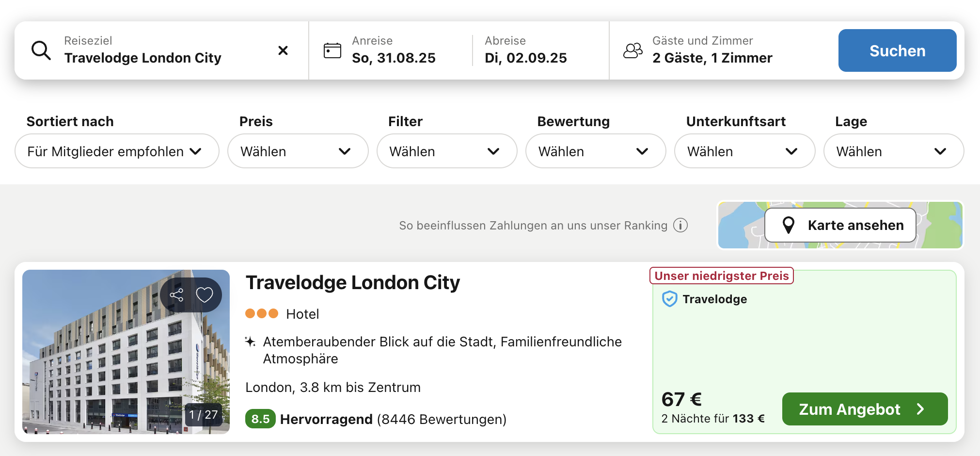The height and width of the screenshot is (456, 980).
Task: Open ranking info circle icon
Action: (680, 226)
